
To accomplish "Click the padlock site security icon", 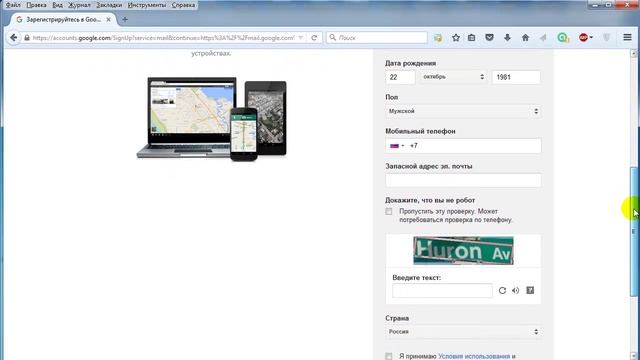I will click(27, 38).
